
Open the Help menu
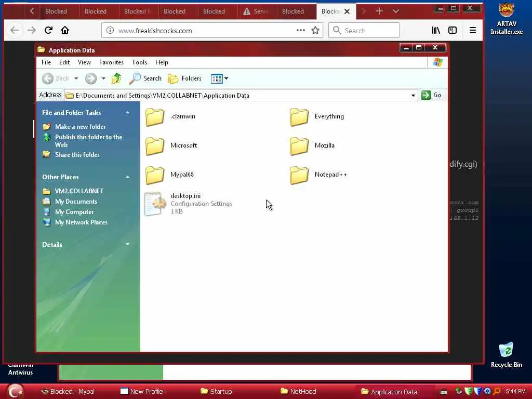162,62
